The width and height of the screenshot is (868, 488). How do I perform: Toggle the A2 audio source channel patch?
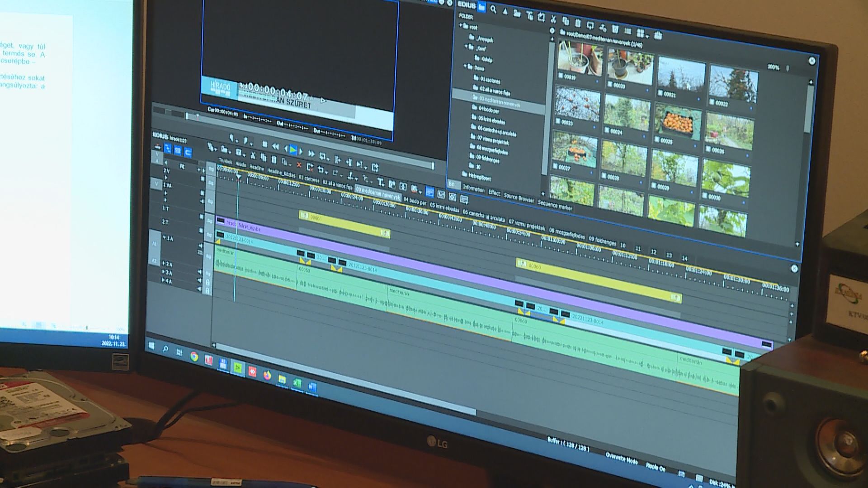point(154,261)
